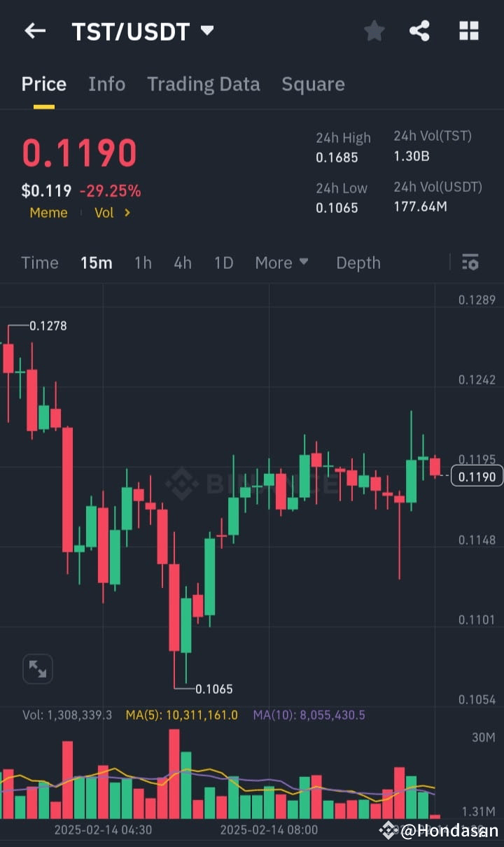
Task: Open chart indicator settings icon
Action: coord(470,262)
